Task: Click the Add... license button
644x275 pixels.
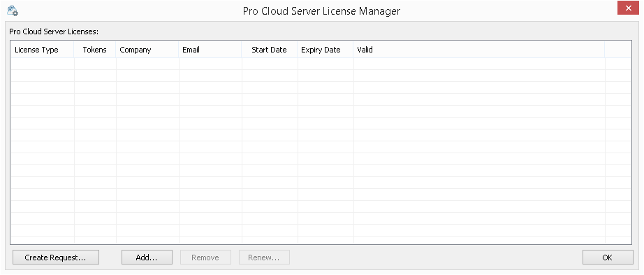Action: tap(147, 258)
